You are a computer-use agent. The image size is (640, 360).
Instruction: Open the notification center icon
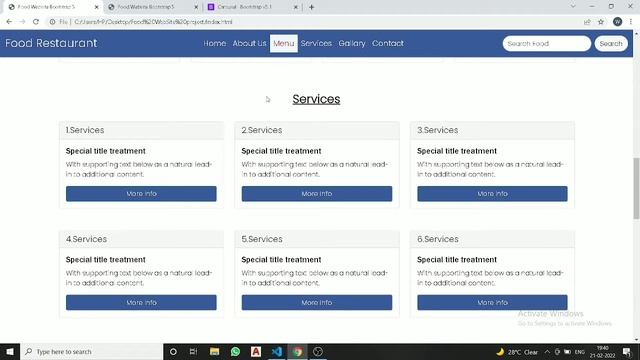tap(627, 351)
